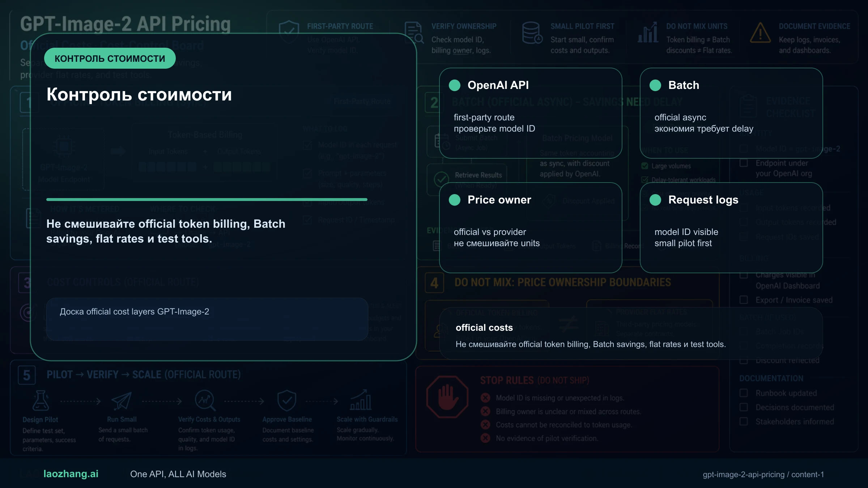The width and height of the screenshot is (868, 488).
Task: Click the number 5 section badge
Action: (27, 375)
